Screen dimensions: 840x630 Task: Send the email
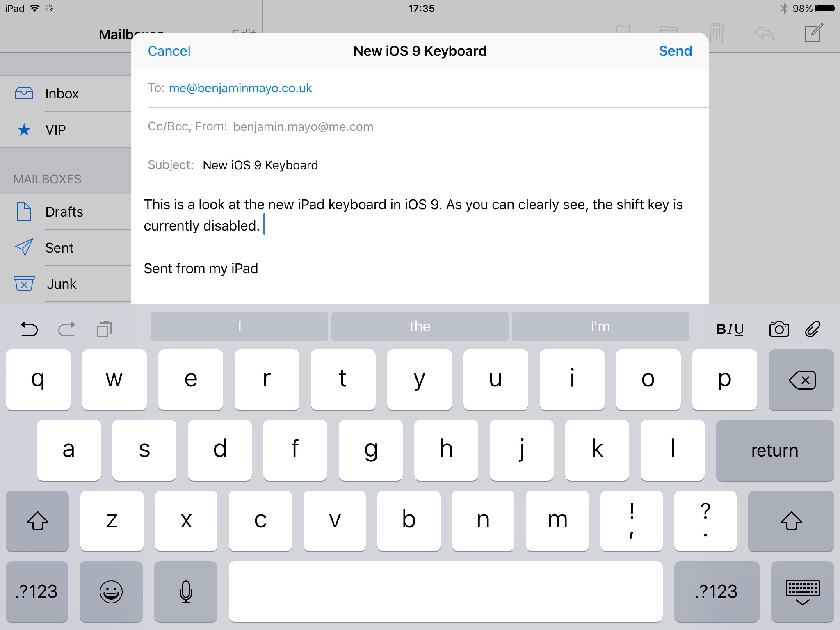coord(675,50)
